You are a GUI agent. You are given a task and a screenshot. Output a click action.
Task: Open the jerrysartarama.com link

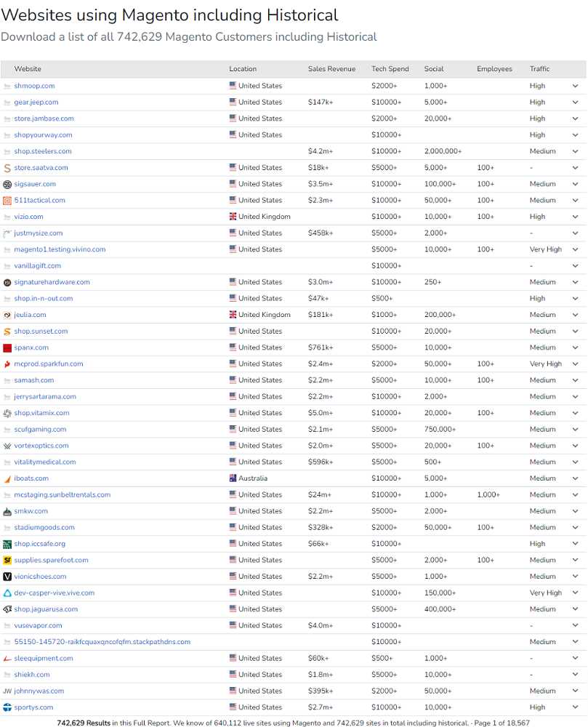click(x=45, y=396)
